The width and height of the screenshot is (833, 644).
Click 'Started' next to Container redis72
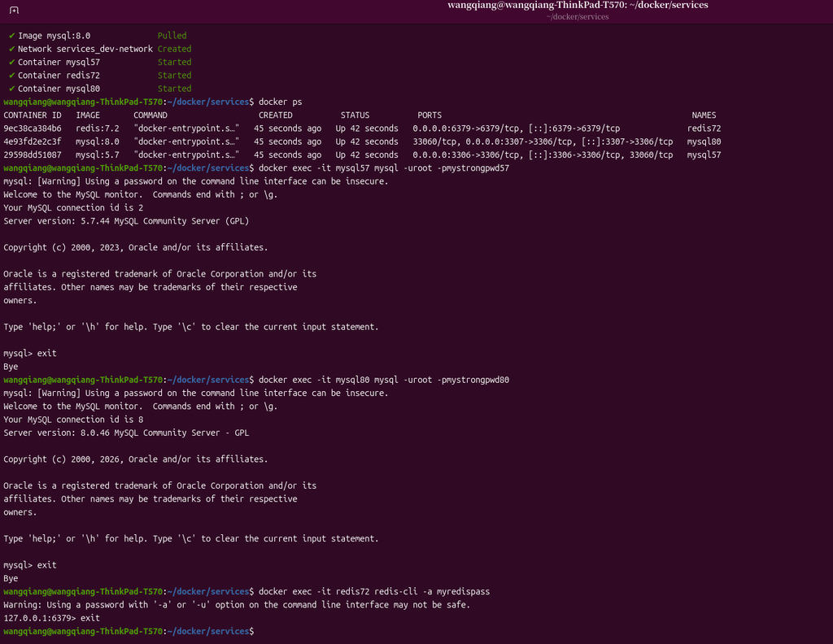coord(174,76)
